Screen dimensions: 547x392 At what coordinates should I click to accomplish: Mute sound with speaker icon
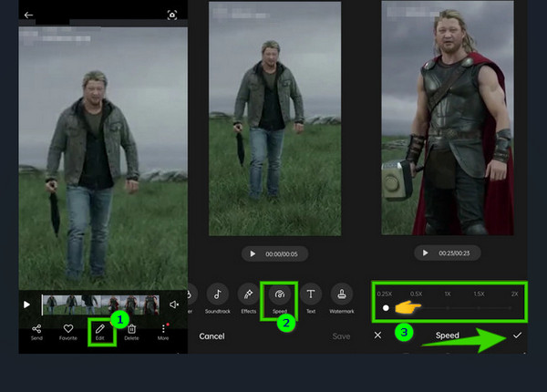point(174,304)
